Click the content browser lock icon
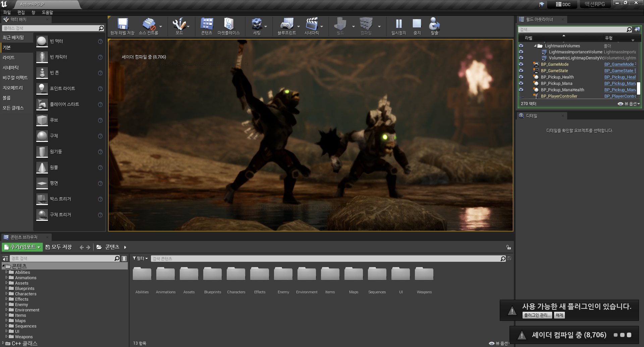644x347 pixels. coord(508,247)
